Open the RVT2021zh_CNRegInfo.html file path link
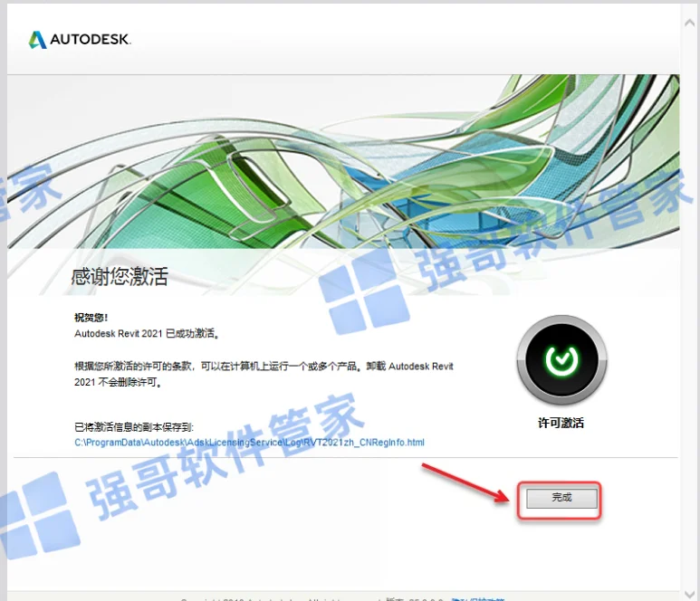This screenshot has height=601, width=700. pos(249,443)
